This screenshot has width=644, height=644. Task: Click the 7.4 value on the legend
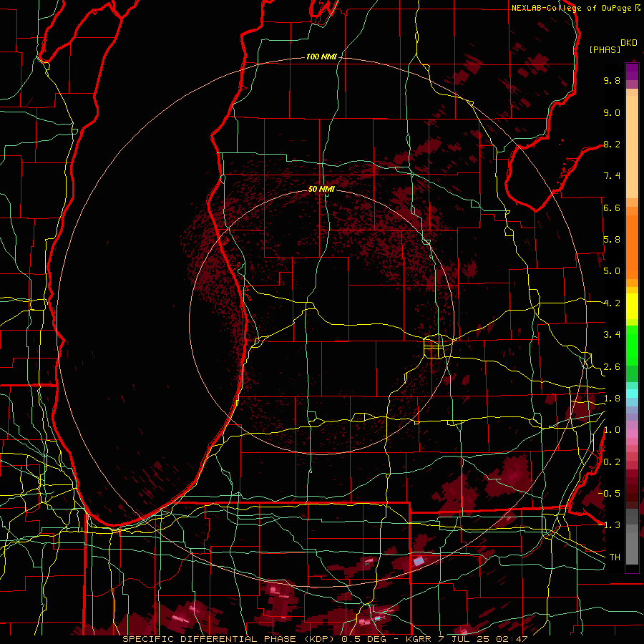tap(612, 176)
